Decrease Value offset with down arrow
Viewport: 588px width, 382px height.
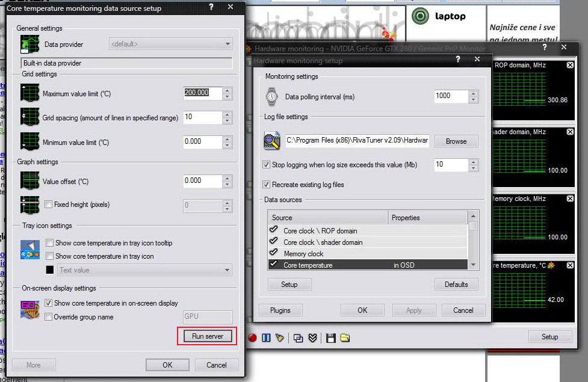point(227,185)
